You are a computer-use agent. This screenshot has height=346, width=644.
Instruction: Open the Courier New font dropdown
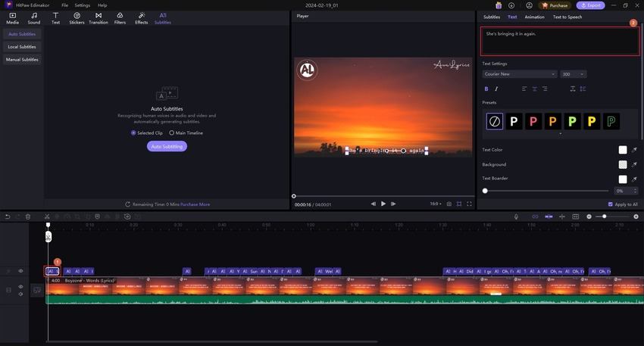pos(520,74)
